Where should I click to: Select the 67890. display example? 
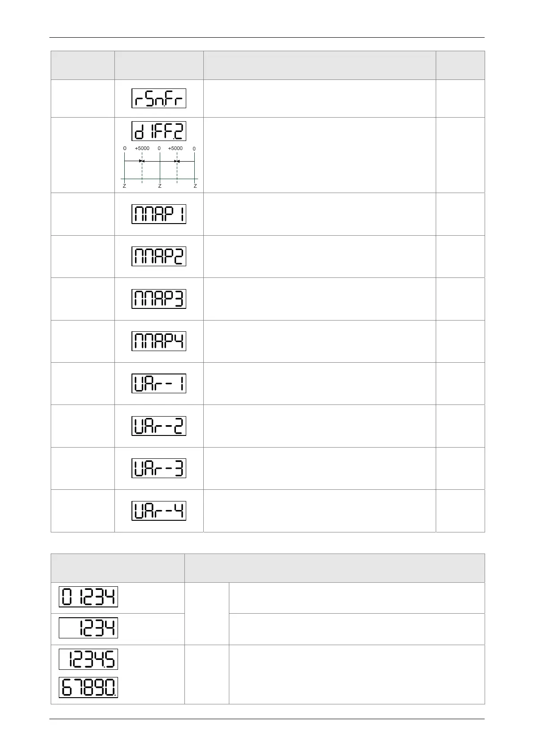[x=88, y=687]
